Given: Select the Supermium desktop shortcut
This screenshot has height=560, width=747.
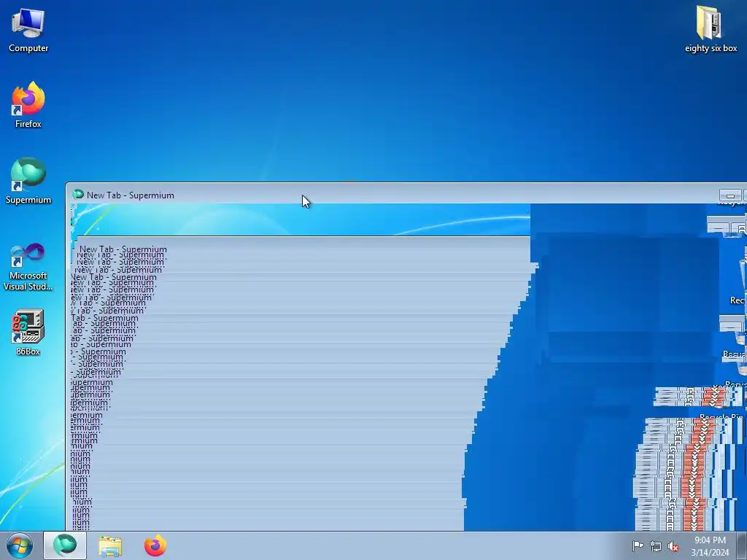Looking at the screenshot, I should [x=28, y=181].
